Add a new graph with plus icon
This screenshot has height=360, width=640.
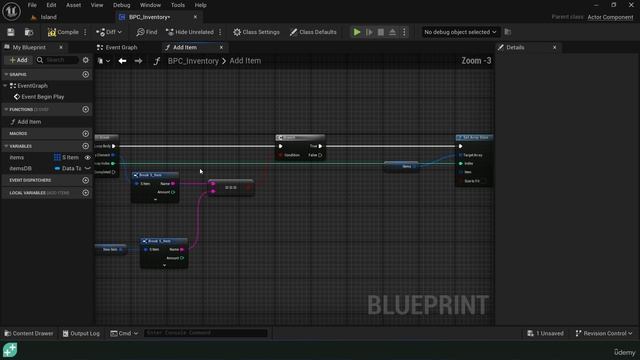point(85,74)
